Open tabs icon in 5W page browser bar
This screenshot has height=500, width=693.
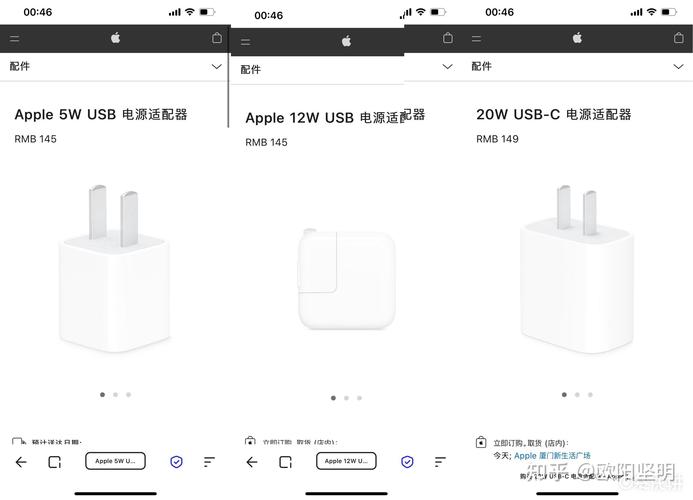click(54, 462)
